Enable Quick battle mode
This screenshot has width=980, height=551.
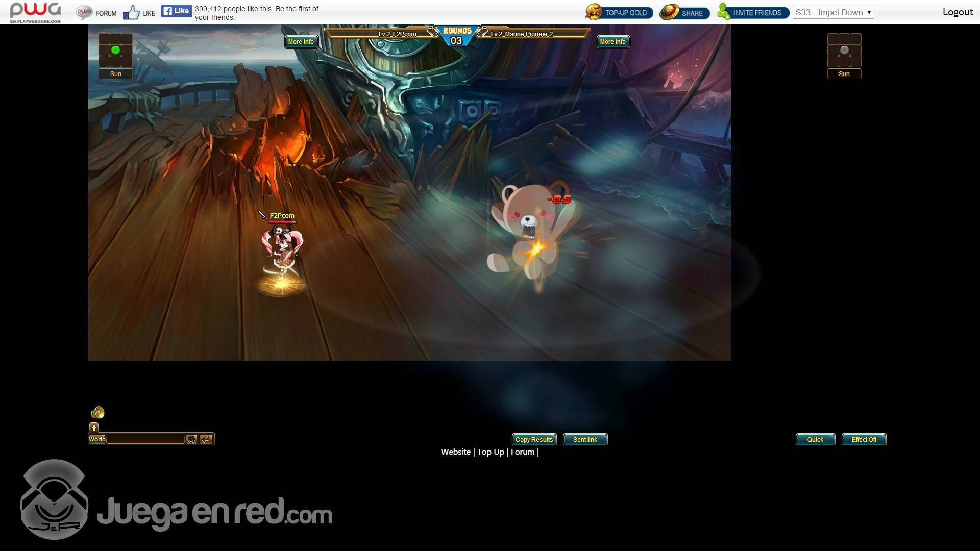pos(815,440)
